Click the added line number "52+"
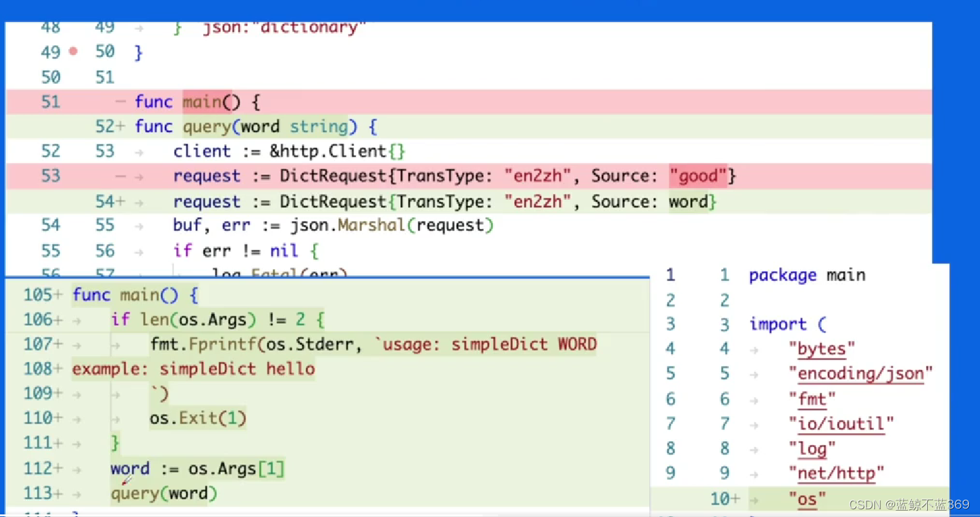The height and width of the screenshot is (517, 980). coord(110,126)
